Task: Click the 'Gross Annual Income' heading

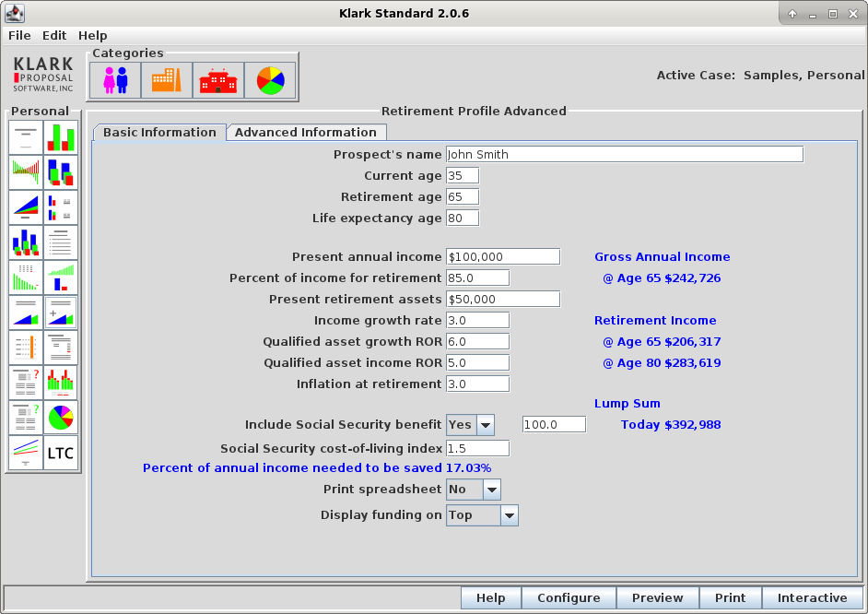Action: (663, 257)
